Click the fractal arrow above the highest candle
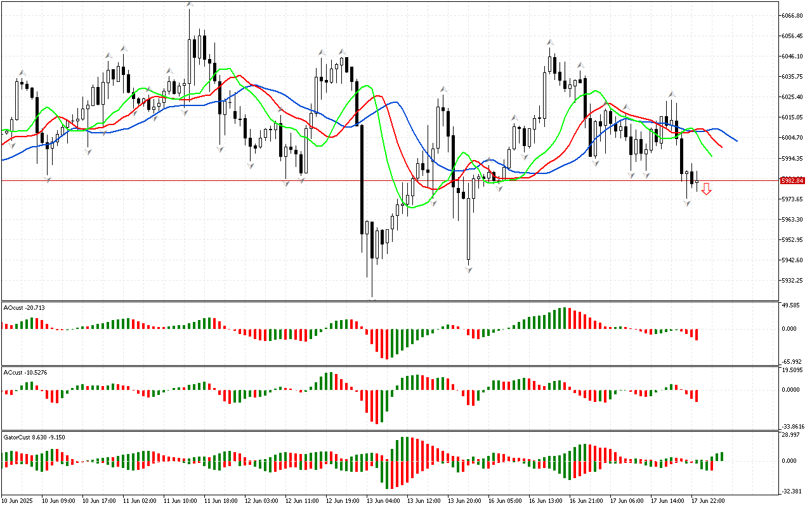812x508 pixels. (190, 4)
